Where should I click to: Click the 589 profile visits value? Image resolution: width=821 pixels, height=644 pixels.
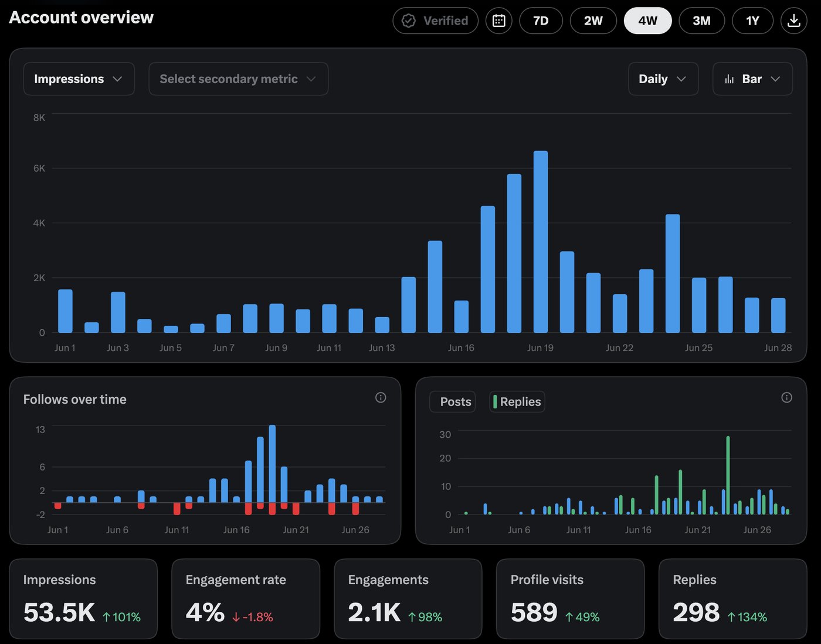pyautogui.click(x=534, y=612)
